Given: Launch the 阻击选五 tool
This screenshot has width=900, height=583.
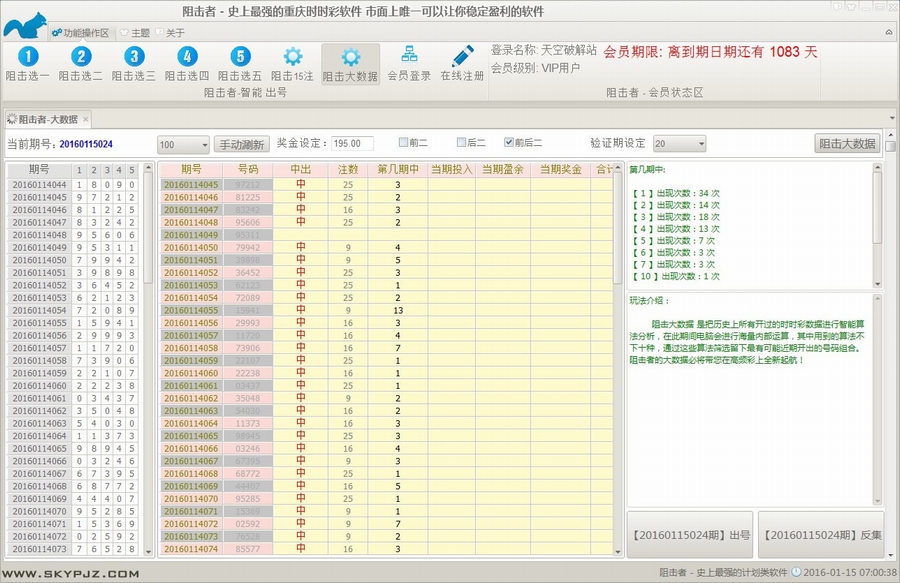Looking at the screenshot, I should (x=240, y=58).
